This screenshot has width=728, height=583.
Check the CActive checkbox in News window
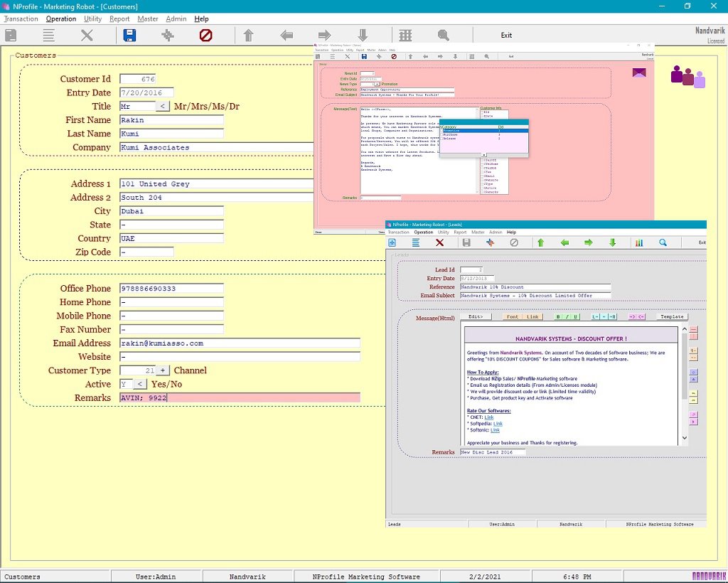(482, 188)
